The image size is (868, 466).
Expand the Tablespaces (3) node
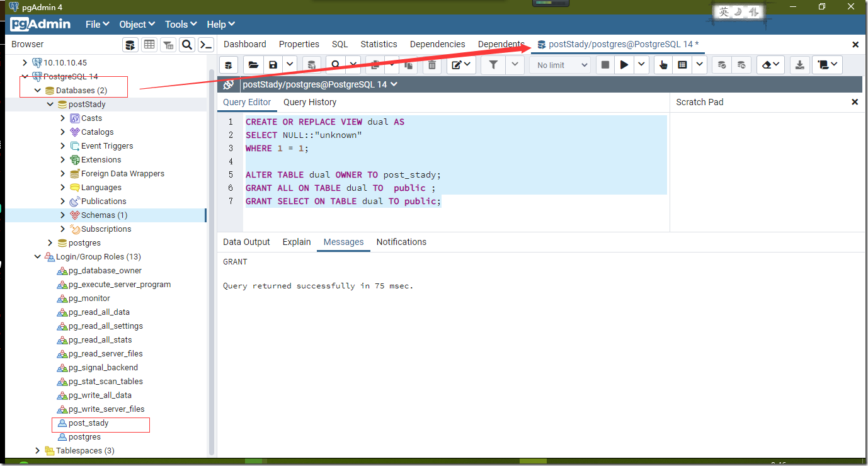coord(37,450)
